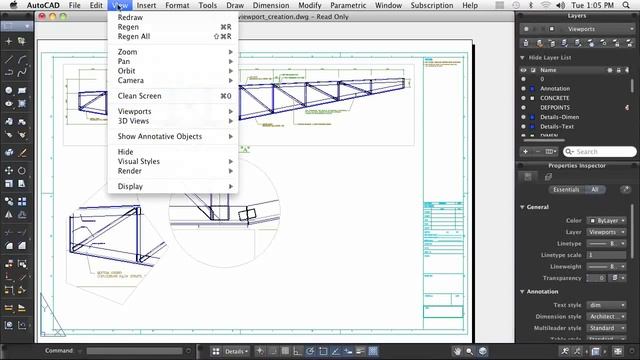Toggle visibility of CONCRETE layer
Viewport: 640px width, 360px height.
tap(524, 98)
